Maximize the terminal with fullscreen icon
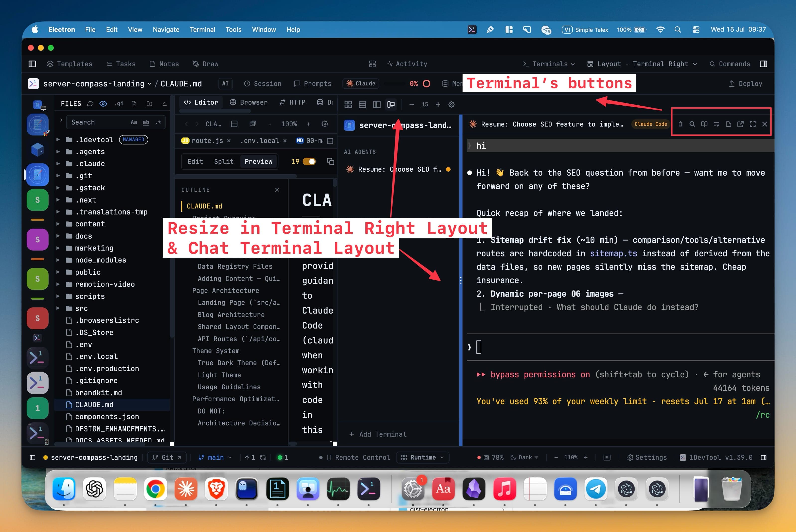The image size is (796, 532). pyautogui.click(x=753, y=124)
